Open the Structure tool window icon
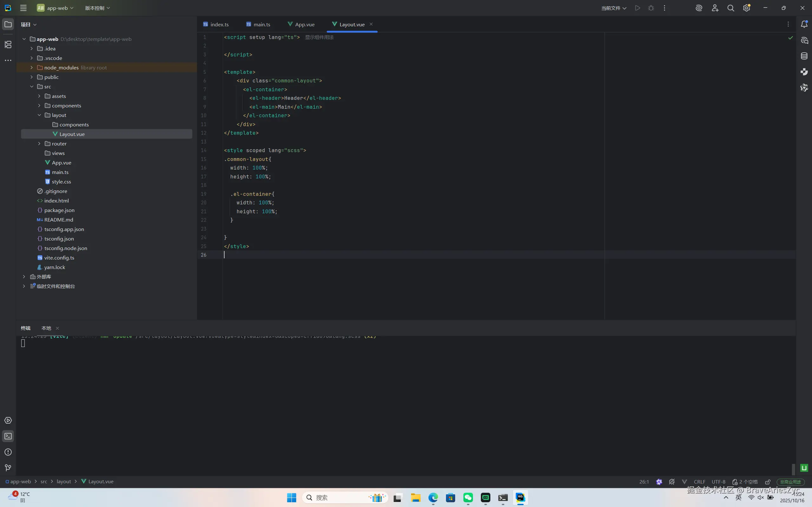This screenshot has width=812, height=507. (8, 45)
